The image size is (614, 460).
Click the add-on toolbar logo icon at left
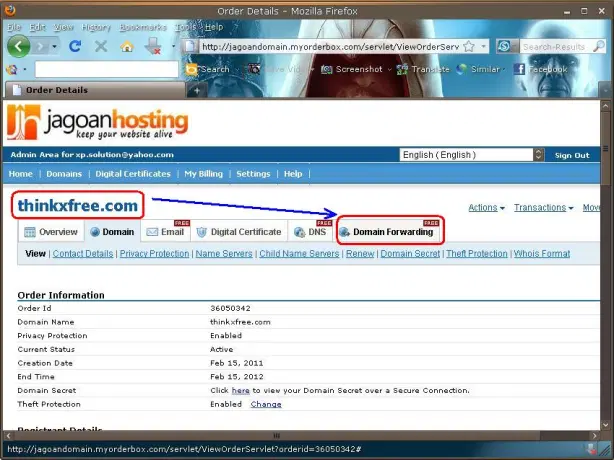[12, 70]
